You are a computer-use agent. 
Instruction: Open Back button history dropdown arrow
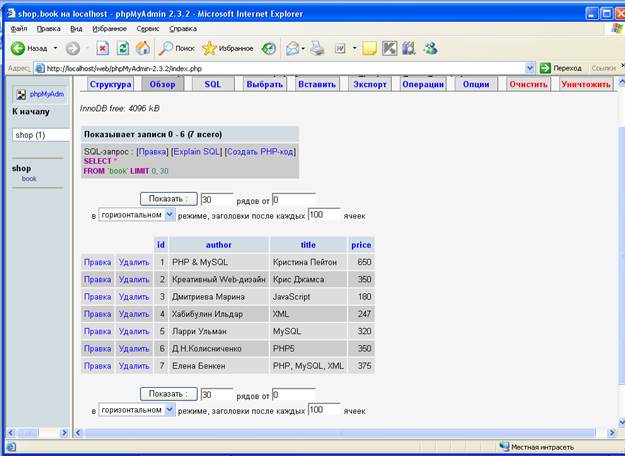55,48
